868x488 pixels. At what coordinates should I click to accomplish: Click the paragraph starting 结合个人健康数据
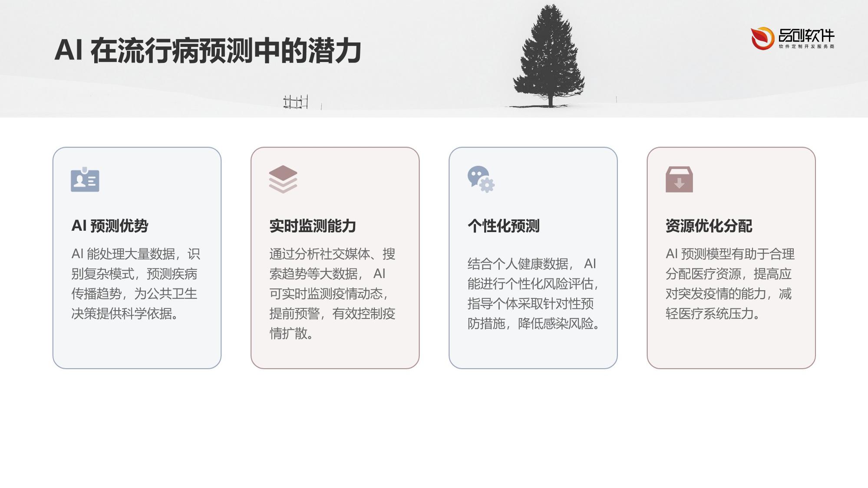point(534,294)
